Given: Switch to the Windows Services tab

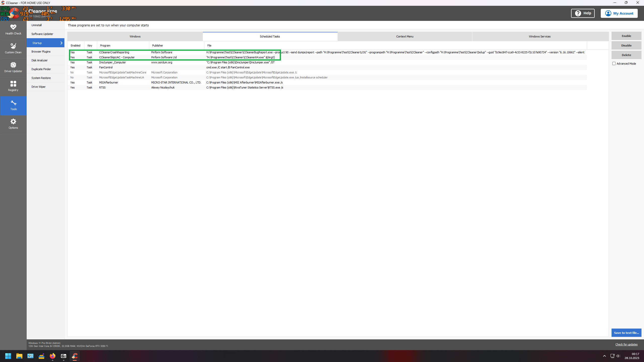Looking at the screenshot, I should pyautogui.click(x=539, y=36).
